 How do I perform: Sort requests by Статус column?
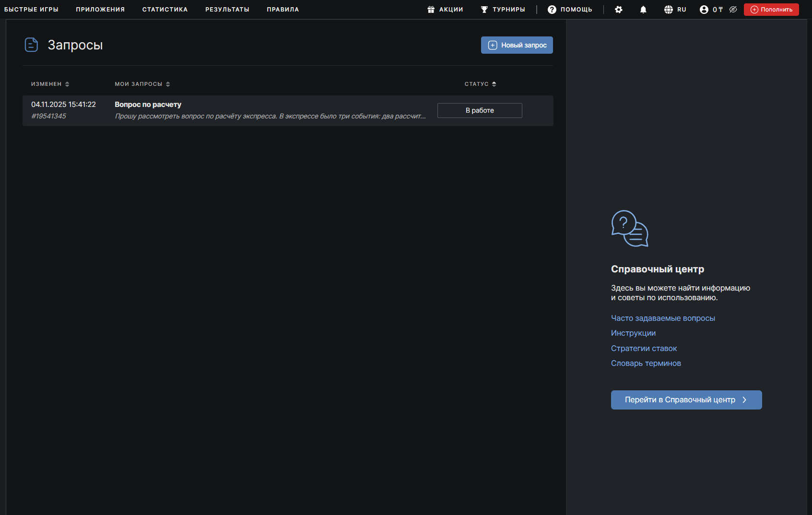point(480,84)
